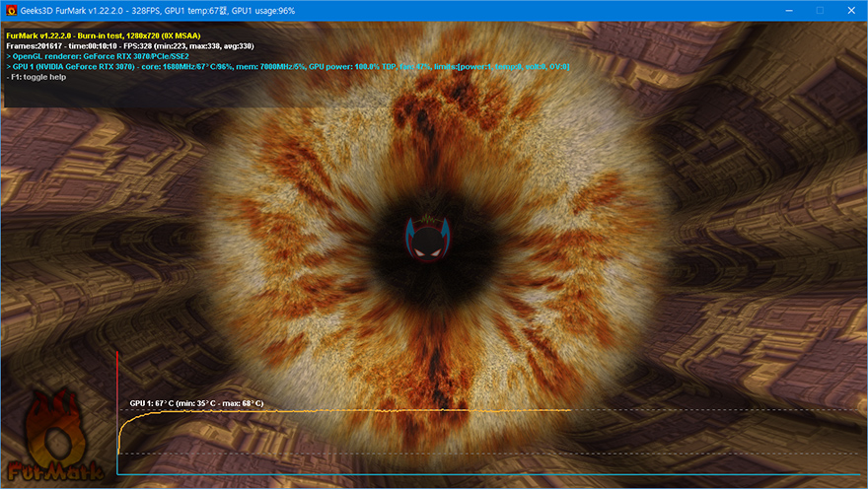
Task: Click the 'F1: toggle help' hint
Action: pyautogui.click(x=36, y=77)
